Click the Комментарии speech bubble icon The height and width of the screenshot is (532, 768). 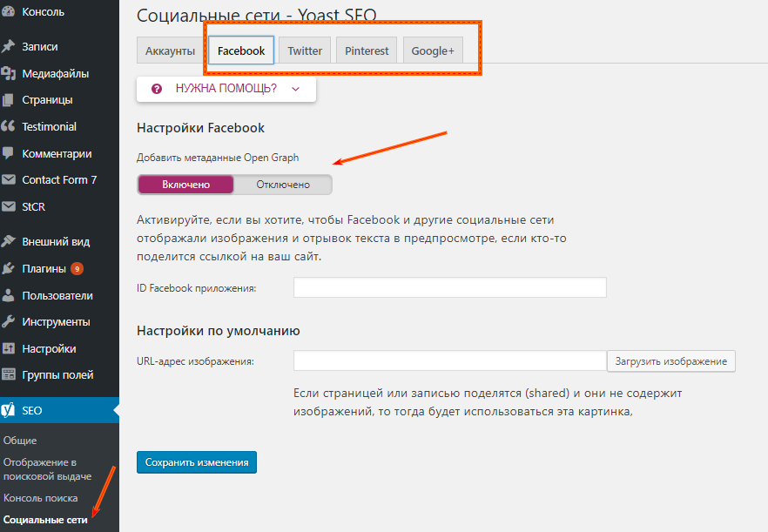[8, 153]
